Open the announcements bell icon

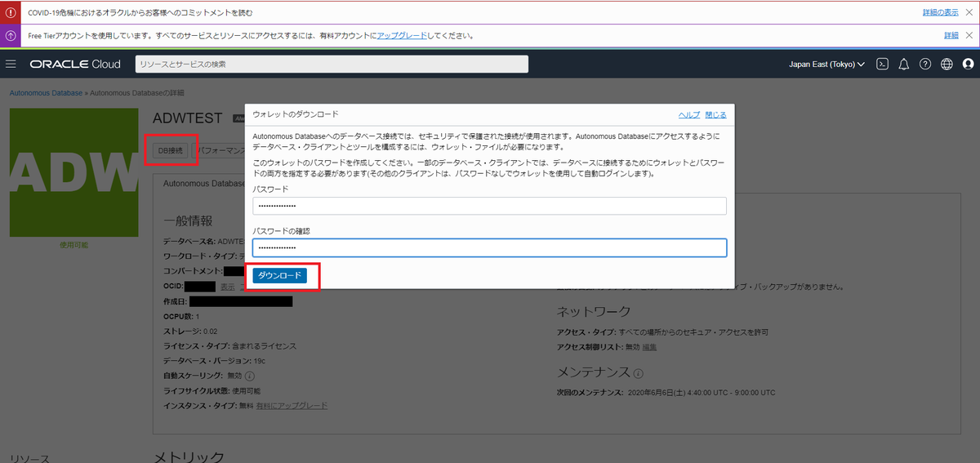[903, 64]
